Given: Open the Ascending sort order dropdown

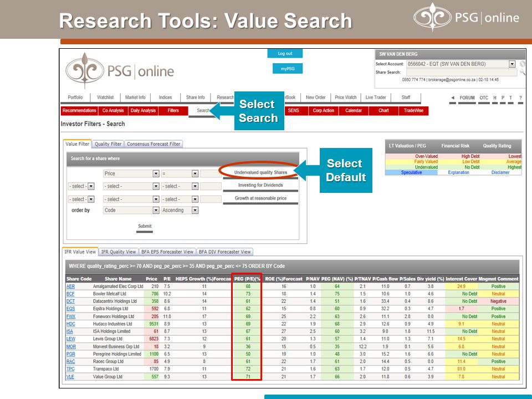Looking at the screenshot, I should [195, 211].
